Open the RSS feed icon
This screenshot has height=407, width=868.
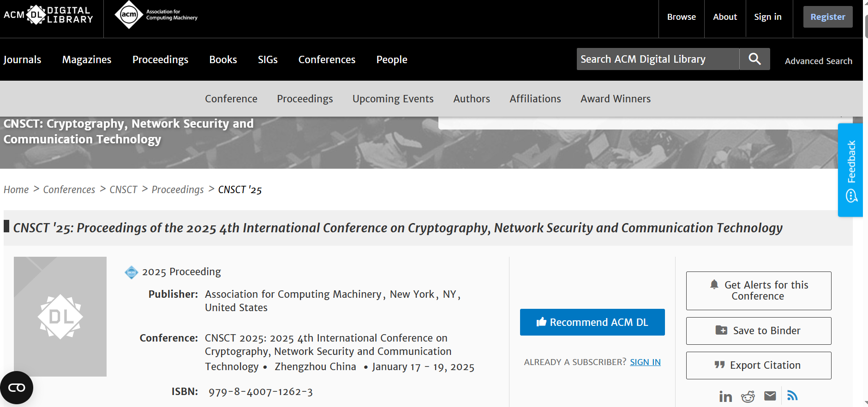point(792,395)
